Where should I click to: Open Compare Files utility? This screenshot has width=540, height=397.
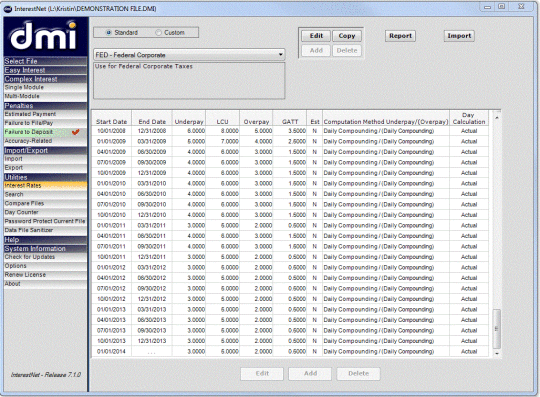coord(45,204)
